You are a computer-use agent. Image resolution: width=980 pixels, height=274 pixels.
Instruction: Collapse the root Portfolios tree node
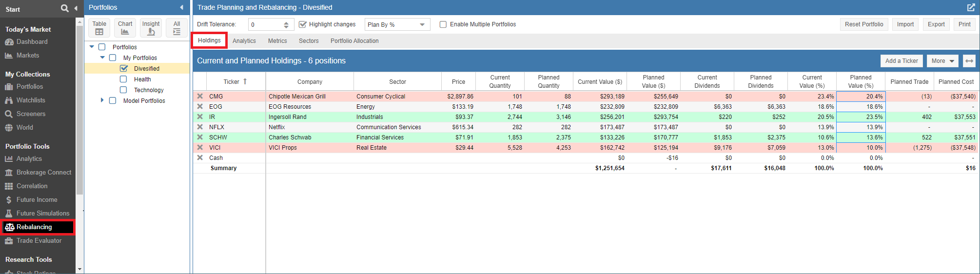pyautogui.click(x=92, y=47)
